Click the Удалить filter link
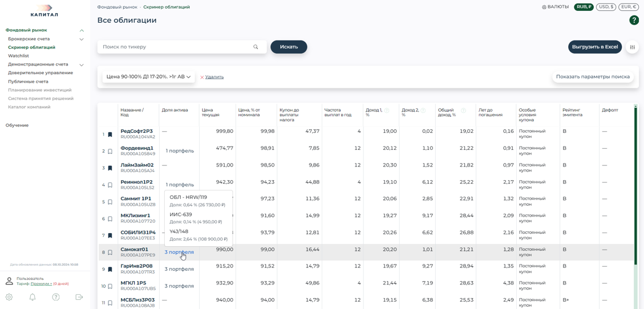Image resolution: width=644 pixels, height=309 pixels. click(x=214, y=77)
